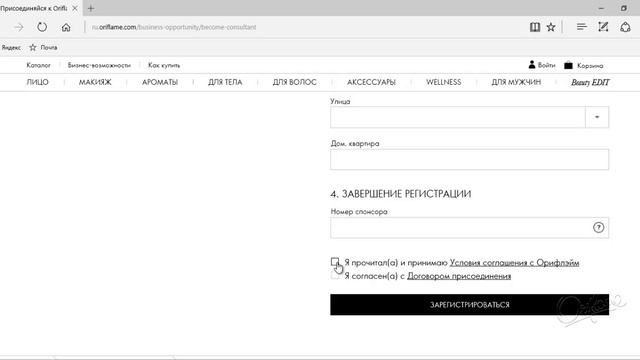Open web note pen icon

pyautogui.click(x=603, y=27)
